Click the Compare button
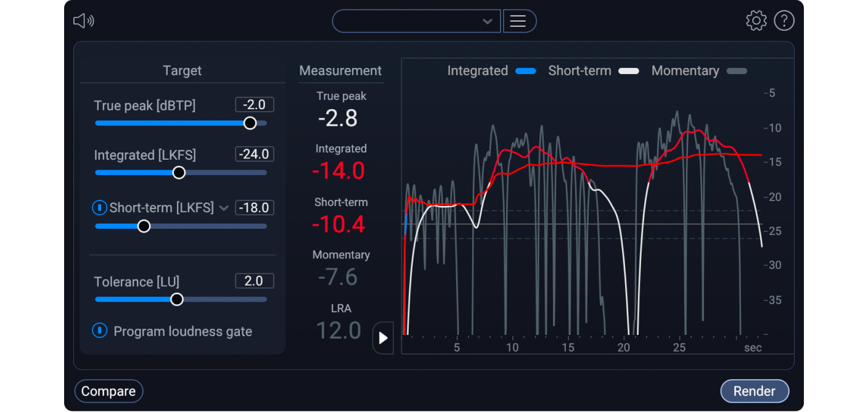Viewport: 868px width, 412px height. (x=108, y=390)
